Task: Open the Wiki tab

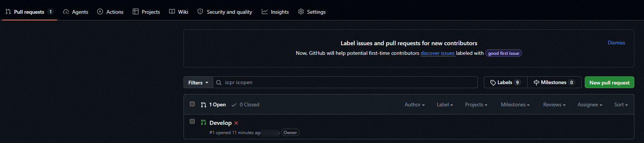Action: click(x=179, y=12)
